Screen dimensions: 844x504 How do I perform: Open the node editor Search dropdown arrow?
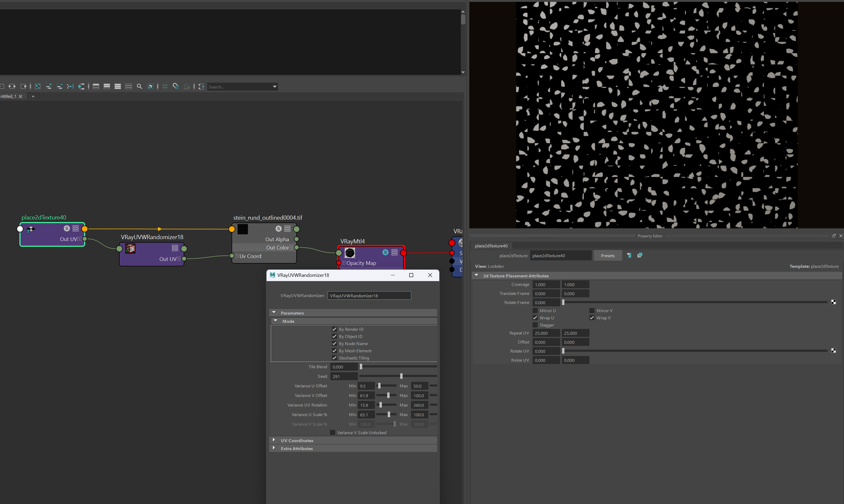[x=275, y=87]
